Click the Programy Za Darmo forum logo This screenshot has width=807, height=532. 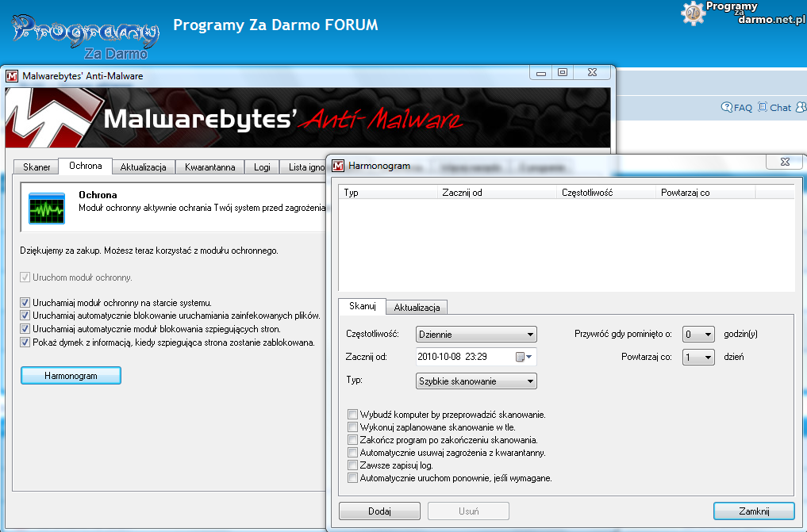coord(86,35)
